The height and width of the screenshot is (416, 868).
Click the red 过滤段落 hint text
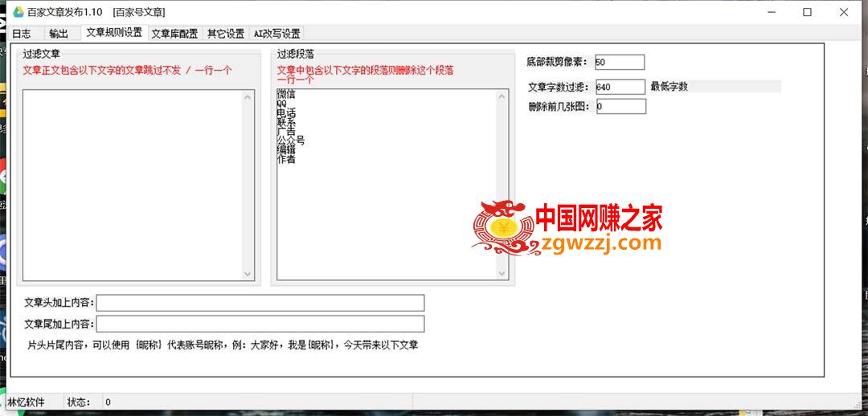pyautogui.click(x=366, y=75)
